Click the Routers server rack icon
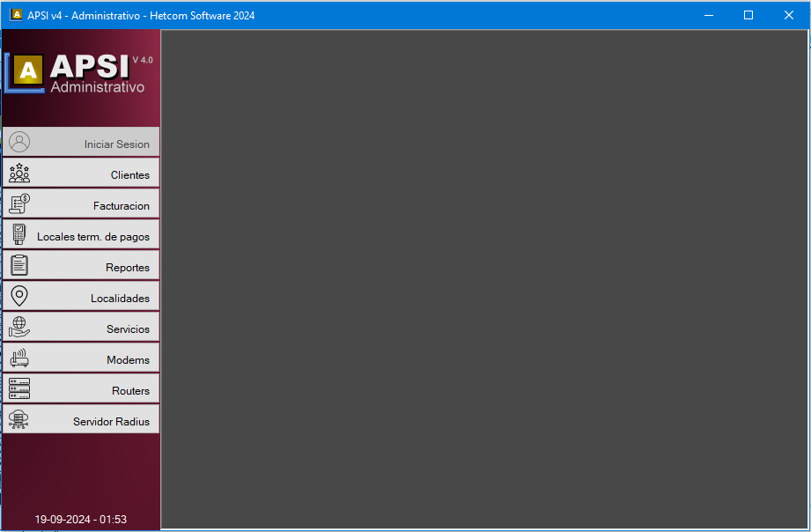The image size is (811, 532). click(19, 389)
